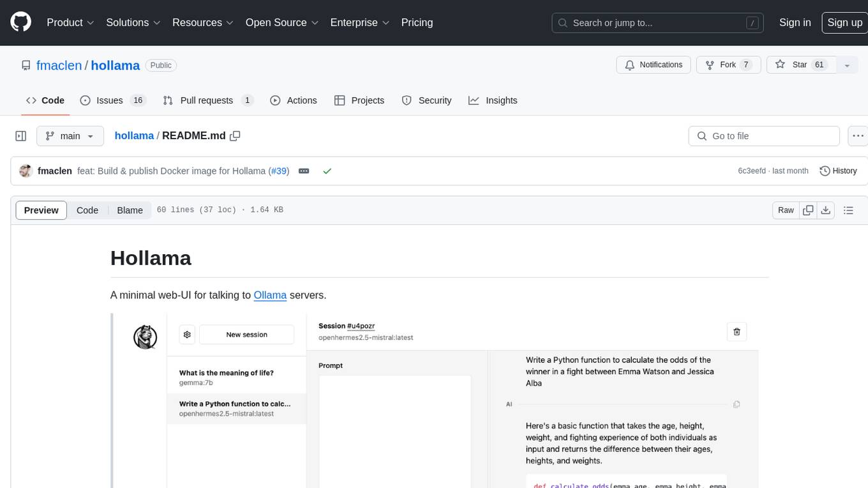Screen dimensions: 868x488
Task: Open more file actions ellipsis
Action: pyautogui.click(x=858, y=136)
